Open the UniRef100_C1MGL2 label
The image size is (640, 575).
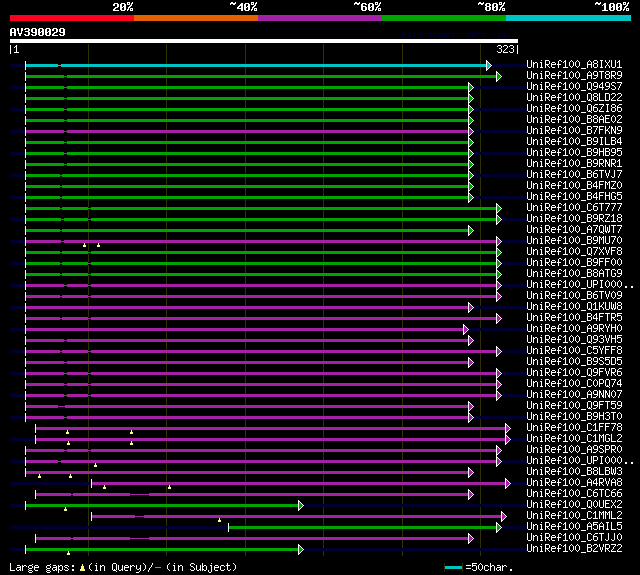click(574, 439)
